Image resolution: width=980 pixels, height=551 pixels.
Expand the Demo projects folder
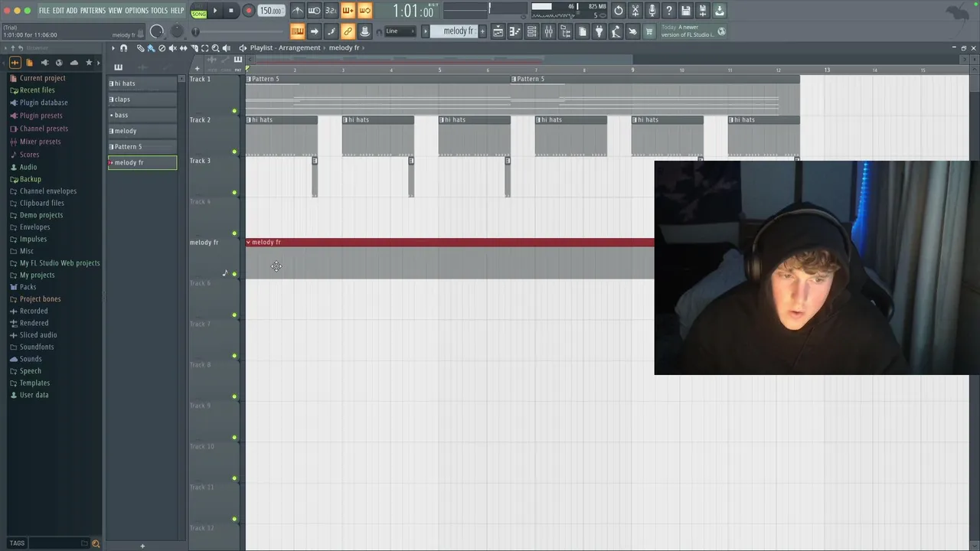41,215
